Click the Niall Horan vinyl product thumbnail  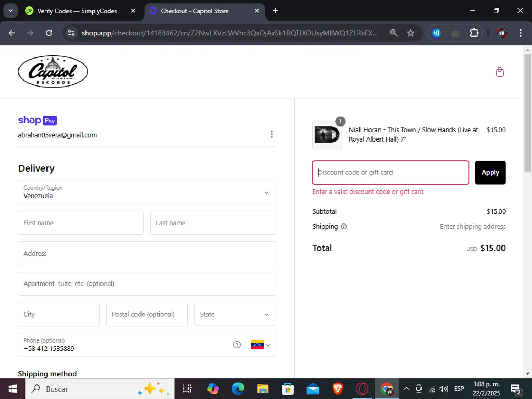(x=327, y=134)
